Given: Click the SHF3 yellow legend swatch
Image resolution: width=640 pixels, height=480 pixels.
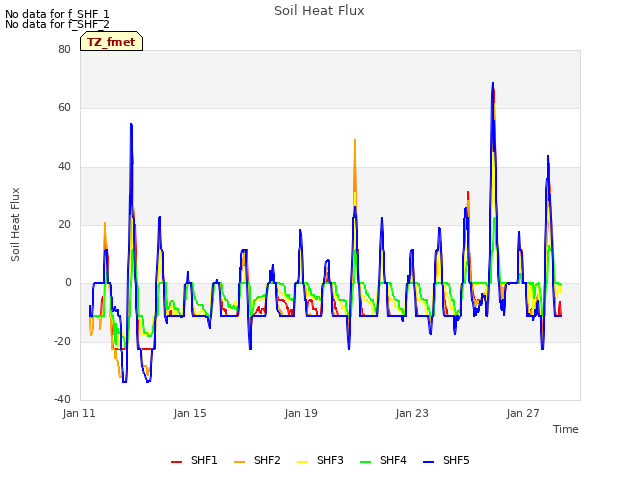Looking at the screenshot, I should click(302, 462).
